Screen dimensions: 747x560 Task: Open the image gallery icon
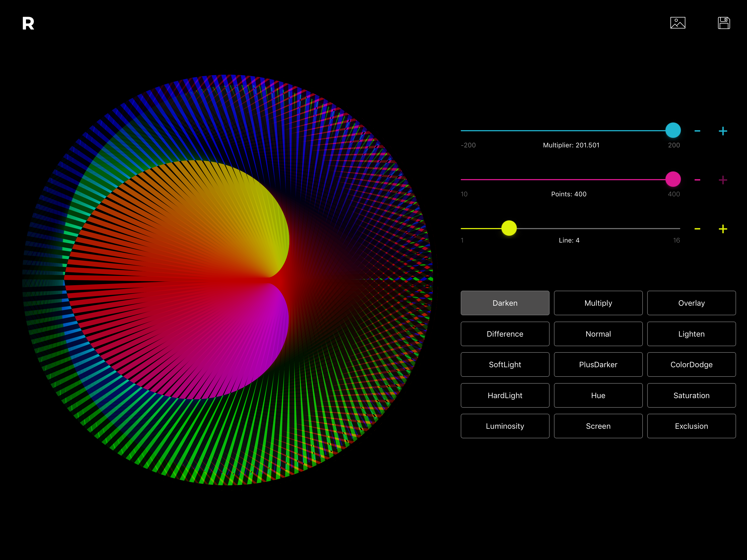click(678, 23)
